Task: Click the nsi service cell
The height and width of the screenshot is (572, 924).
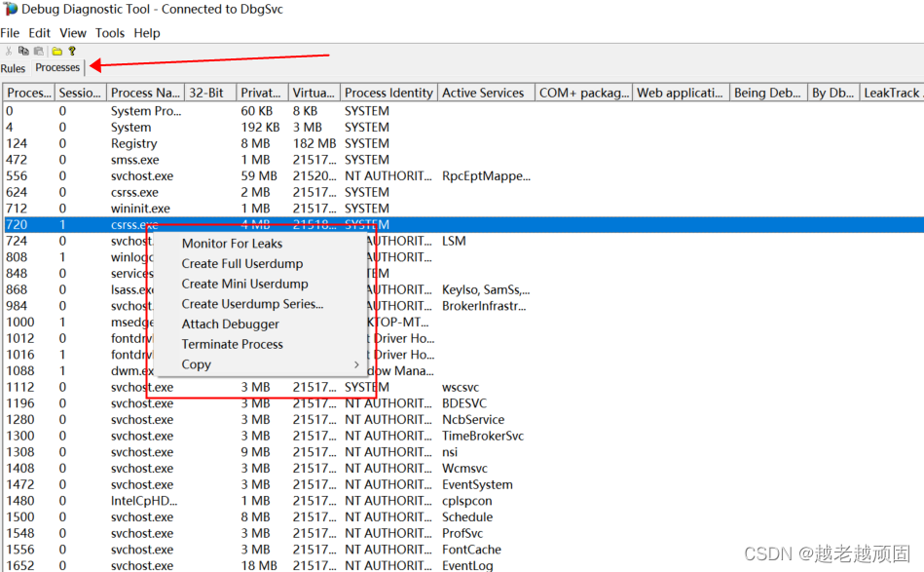Action: [x=450, y=452]
